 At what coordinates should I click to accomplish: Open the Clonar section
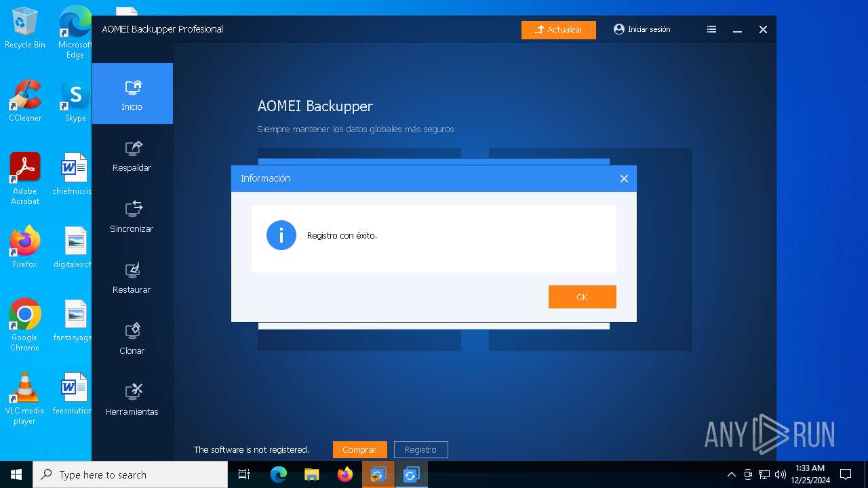point(132,338)
